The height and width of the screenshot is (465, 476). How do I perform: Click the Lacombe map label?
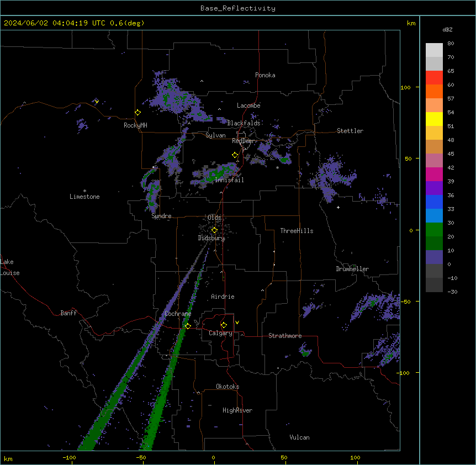248,105
